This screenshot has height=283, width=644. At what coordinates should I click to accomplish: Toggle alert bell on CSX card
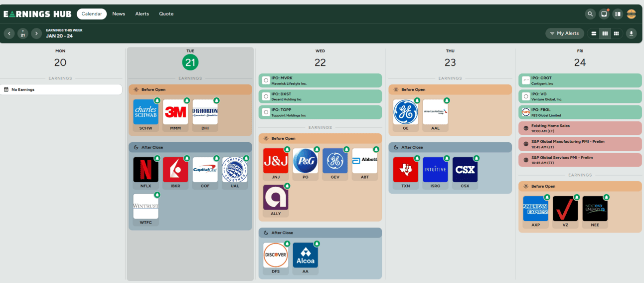477,158
